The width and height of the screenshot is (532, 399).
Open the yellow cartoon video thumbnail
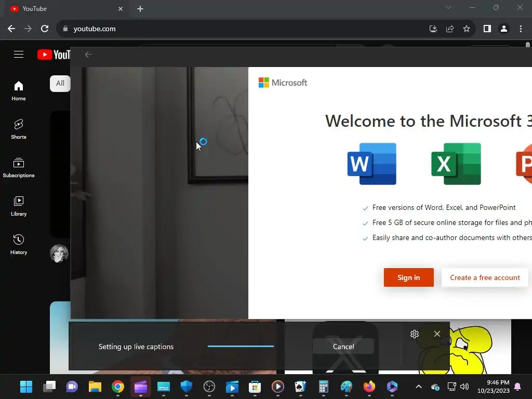[x=481, y=350]
